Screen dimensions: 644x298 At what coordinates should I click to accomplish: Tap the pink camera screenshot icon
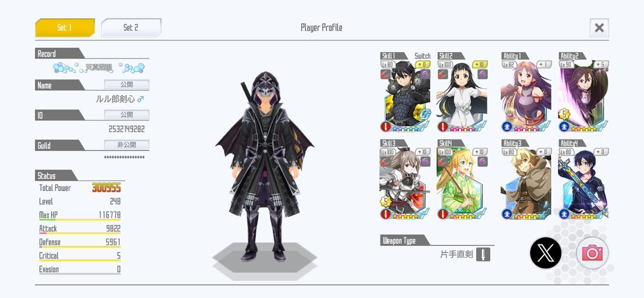click(592, 253)
